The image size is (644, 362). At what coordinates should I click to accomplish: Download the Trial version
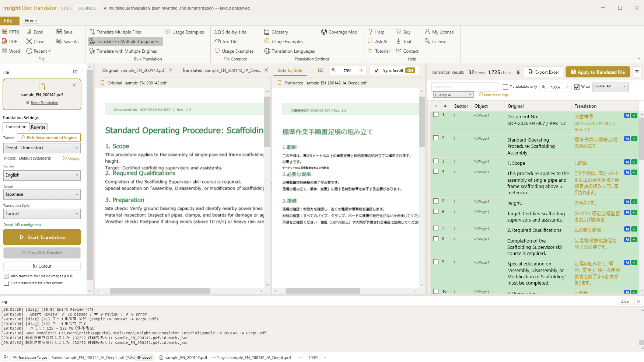(x=403, y=41)
